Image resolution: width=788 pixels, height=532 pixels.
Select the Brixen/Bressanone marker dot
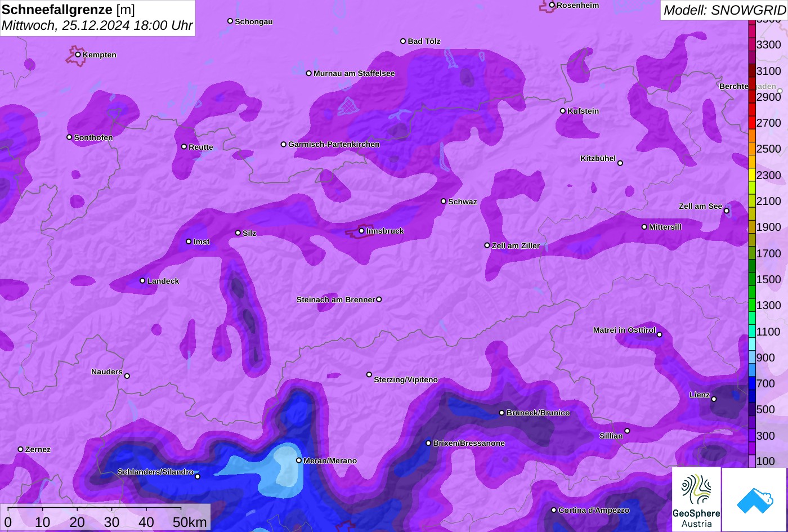tap(428, 443)
